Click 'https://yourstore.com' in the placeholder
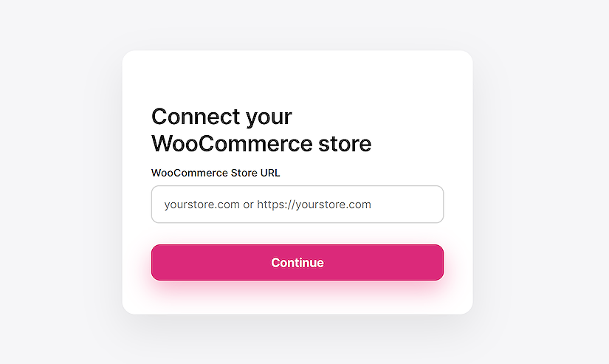Image resolution: width=609 pixels, height=364 pixels. coord(314,205)
